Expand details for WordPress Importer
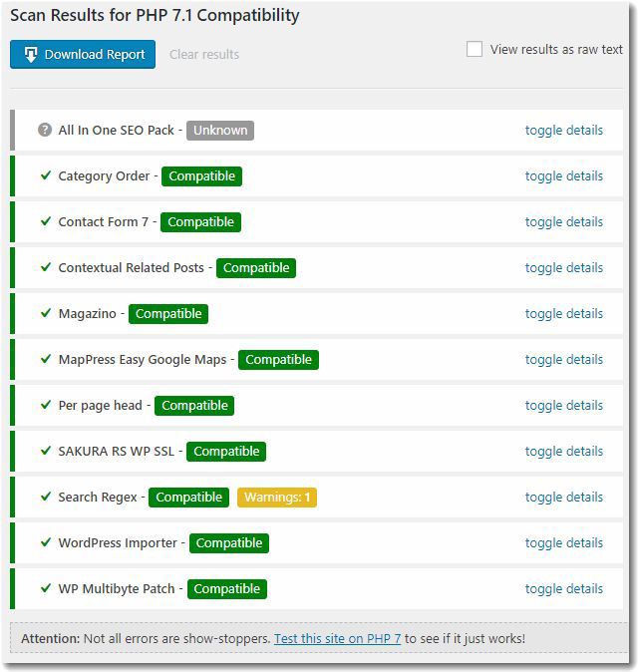The width and height of the screenshot is (638, 672). point(564,543)
